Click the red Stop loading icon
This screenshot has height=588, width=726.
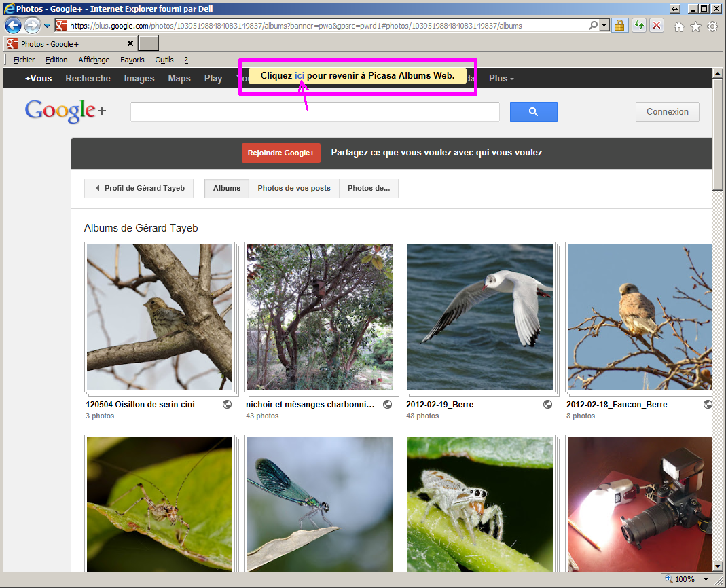click(x=657, y=26)
